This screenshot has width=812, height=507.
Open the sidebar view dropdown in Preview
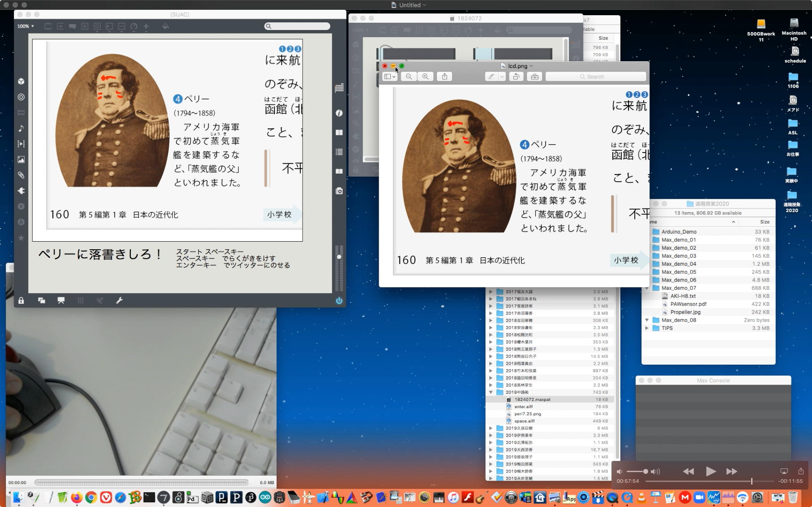pyautogui.click(x=390, y=77)
